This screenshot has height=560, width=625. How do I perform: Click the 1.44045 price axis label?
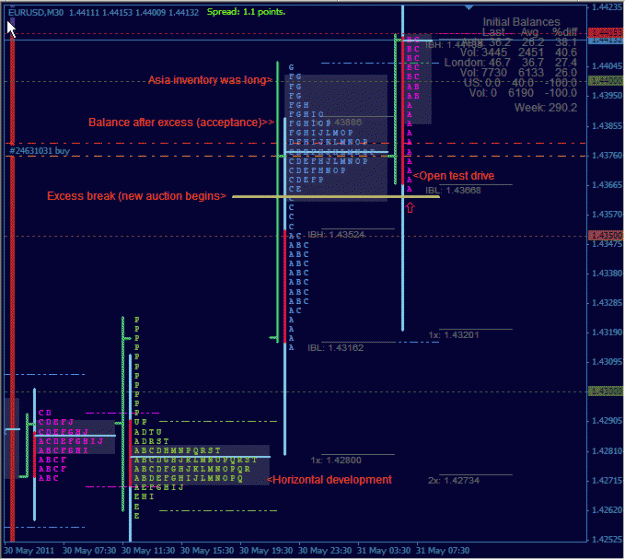click(x=607, y=66)
